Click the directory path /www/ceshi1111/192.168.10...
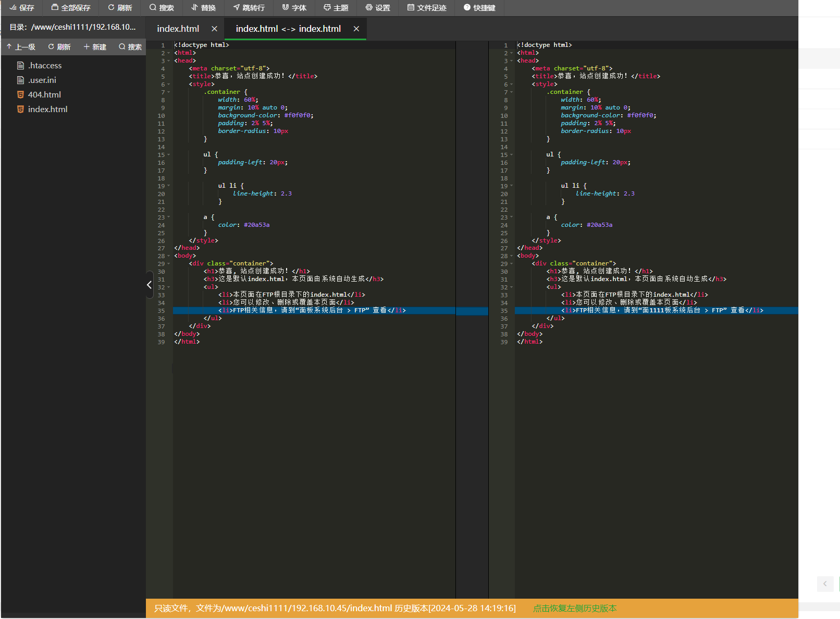840x619 pixels. point(83,27)
